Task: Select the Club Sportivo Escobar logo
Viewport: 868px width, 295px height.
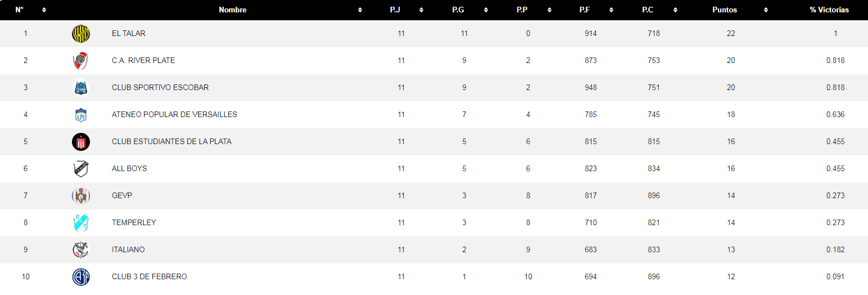Action: tap(81, 88)
